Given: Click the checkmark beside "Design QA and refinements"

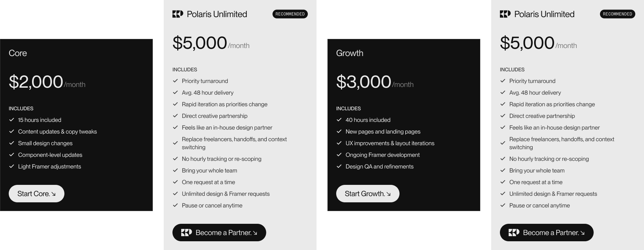Looking at the screenshot, I should [339, 166].
